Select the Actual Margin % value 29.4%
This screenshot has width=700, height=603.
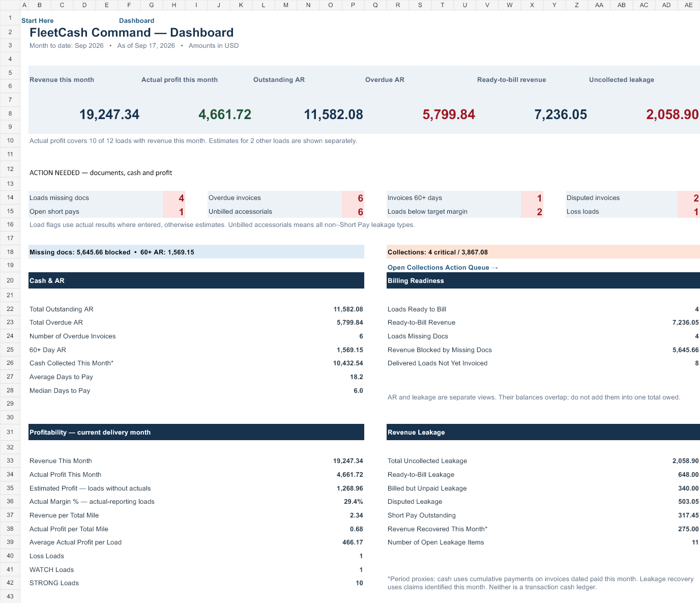354,502
